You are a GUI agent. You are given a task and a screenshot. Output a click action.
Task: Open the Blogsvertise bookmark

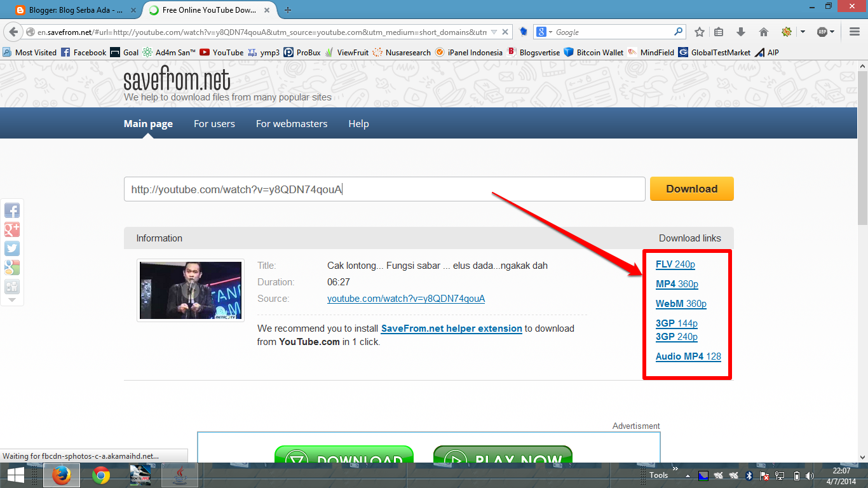pyautogui.click(x=534, y=53)
